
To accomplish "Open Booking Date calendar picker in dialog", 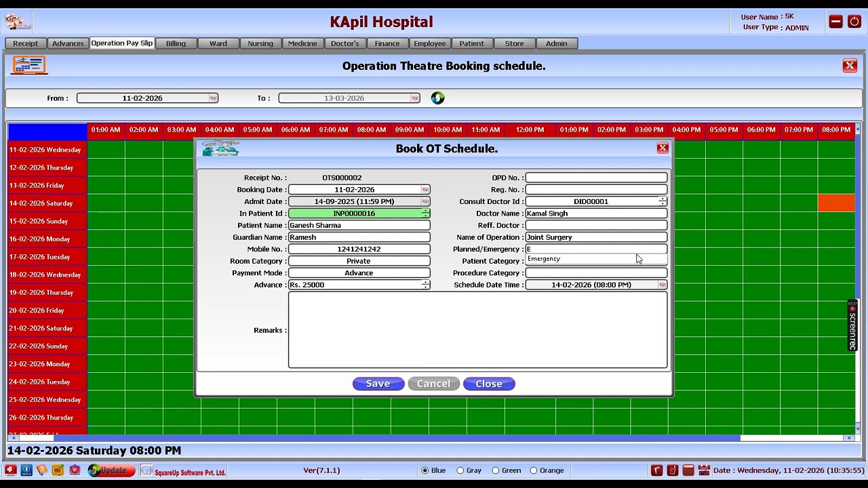I will pyautogui.click(x=425, y=190).
